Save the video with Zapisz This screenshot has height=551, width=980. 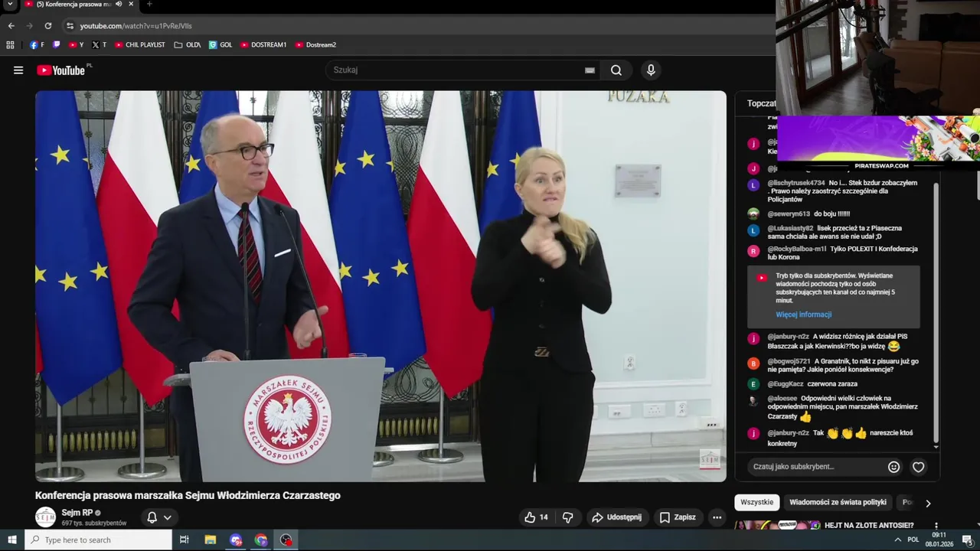click(x=678, y=517)
